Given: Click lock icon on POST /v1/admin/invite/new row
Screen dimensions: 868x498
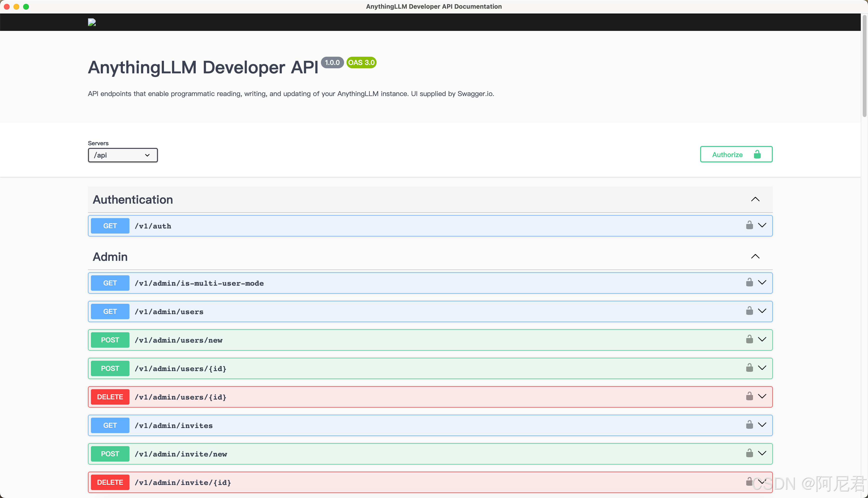Looking at the screenshot, I should coord(749,453).
